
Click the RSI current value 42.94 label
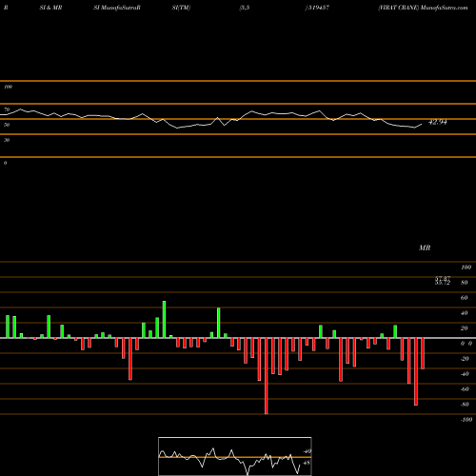pos(438,122)
